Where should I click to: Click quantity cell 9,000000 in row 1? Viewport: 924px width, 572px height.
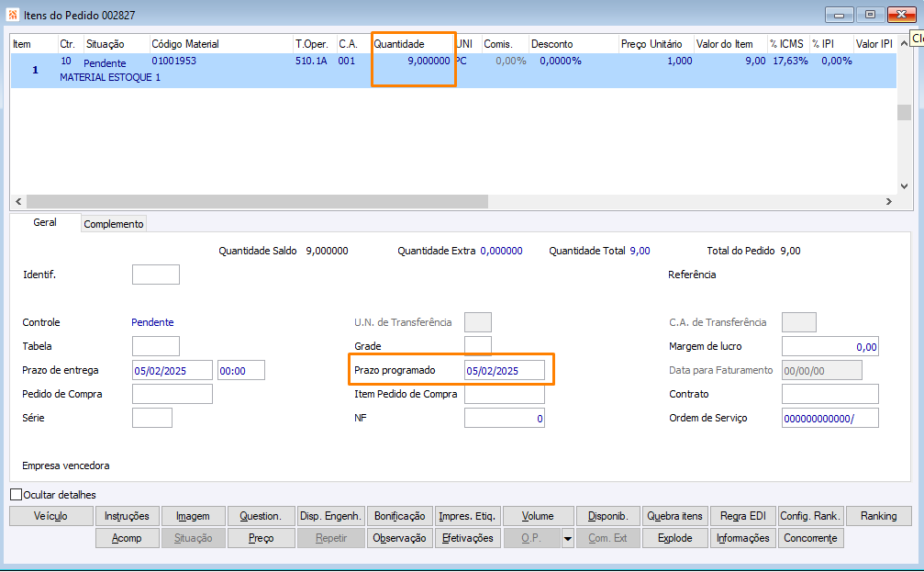click(x=429, y=61)
